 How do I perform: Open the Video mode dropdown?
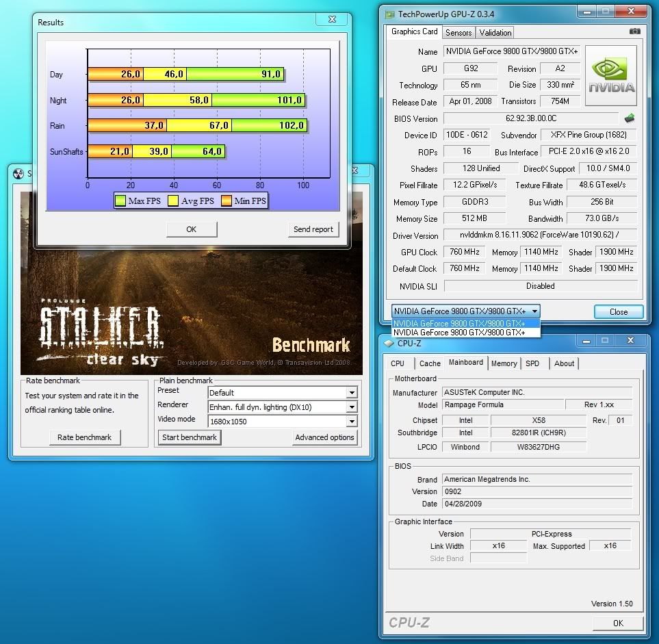(352, 421)
